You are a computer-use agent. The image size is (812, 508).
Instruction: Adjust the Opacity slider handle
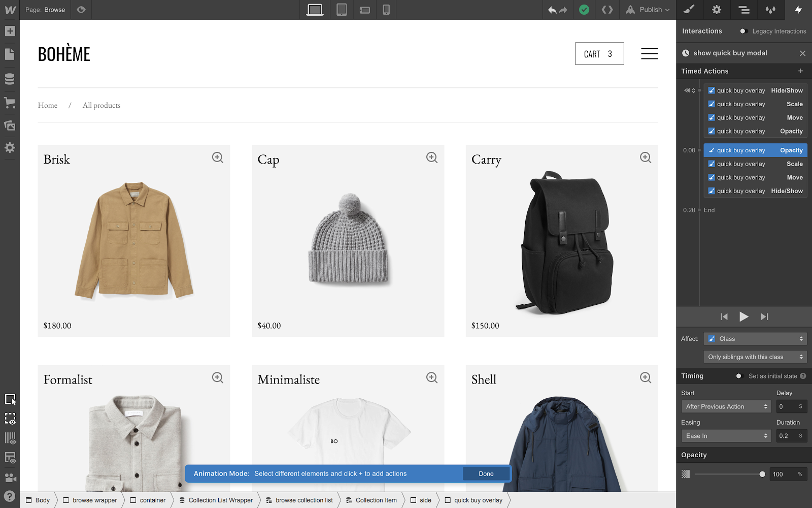pyautogui.click(x=762, y=474)
